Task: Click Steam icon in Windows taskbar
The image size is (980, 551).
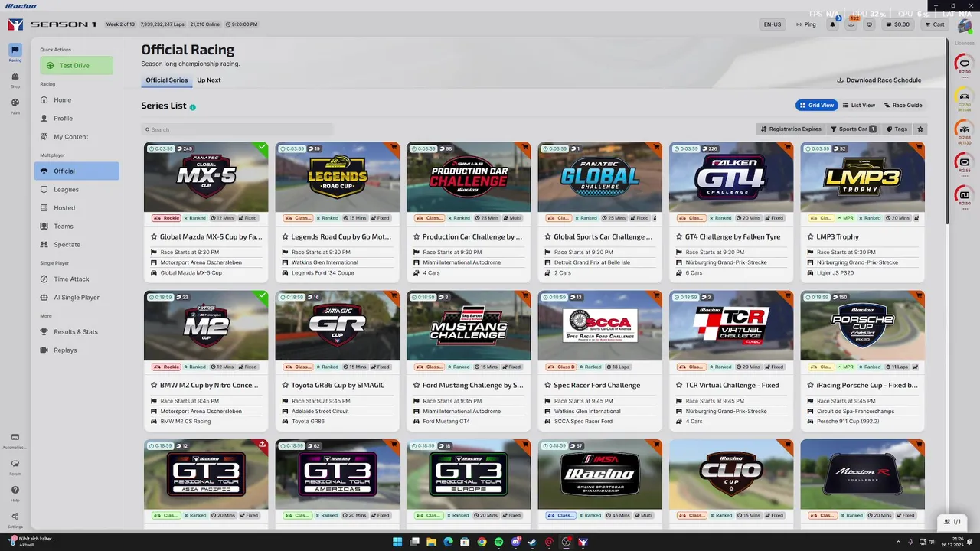Action: pyautogui.click(x=532, y=542)
